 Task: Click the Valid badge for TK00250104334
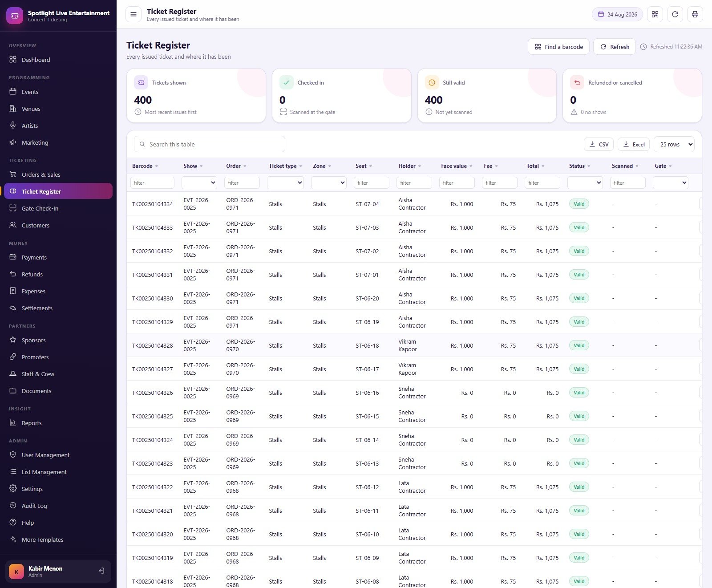(579, 204)
